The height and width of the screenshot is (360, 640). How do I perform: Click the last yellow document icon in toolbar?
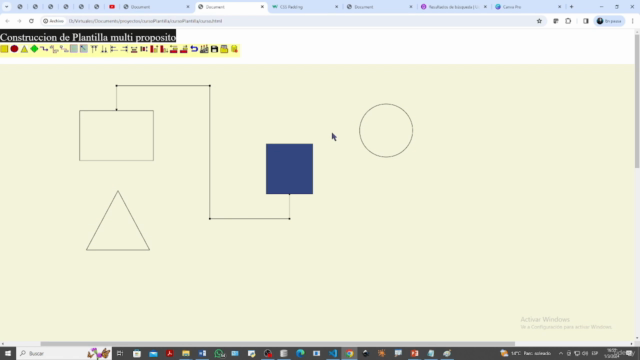point(234,49)
